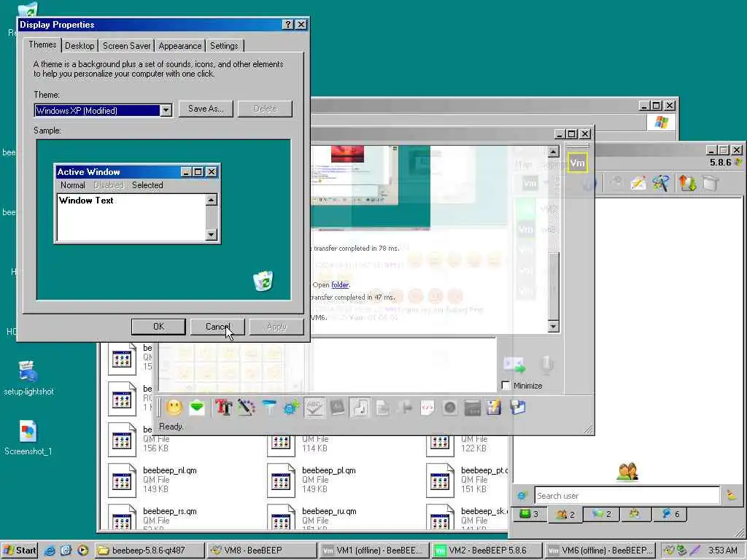747x560 pixels.
Task: Open the edit profile pencil icon in BeeBEEP toolbar
Action: (638, 183)
